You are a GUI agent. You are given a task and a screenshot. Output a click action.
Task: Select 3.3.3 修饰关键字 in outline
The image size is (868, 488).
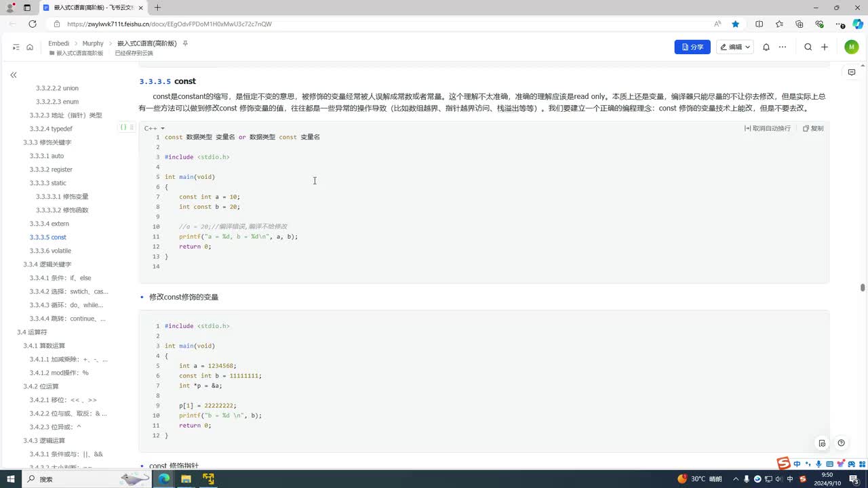coord(47,142)
